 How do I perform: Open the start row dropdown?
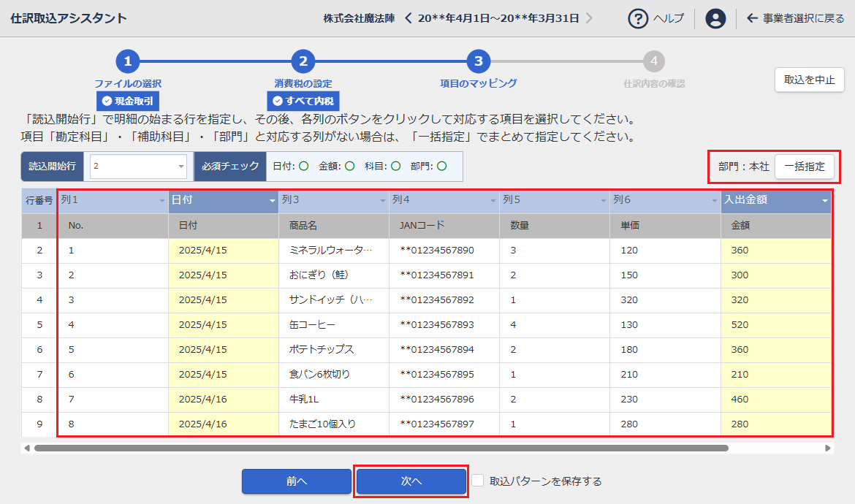point(180,167)
